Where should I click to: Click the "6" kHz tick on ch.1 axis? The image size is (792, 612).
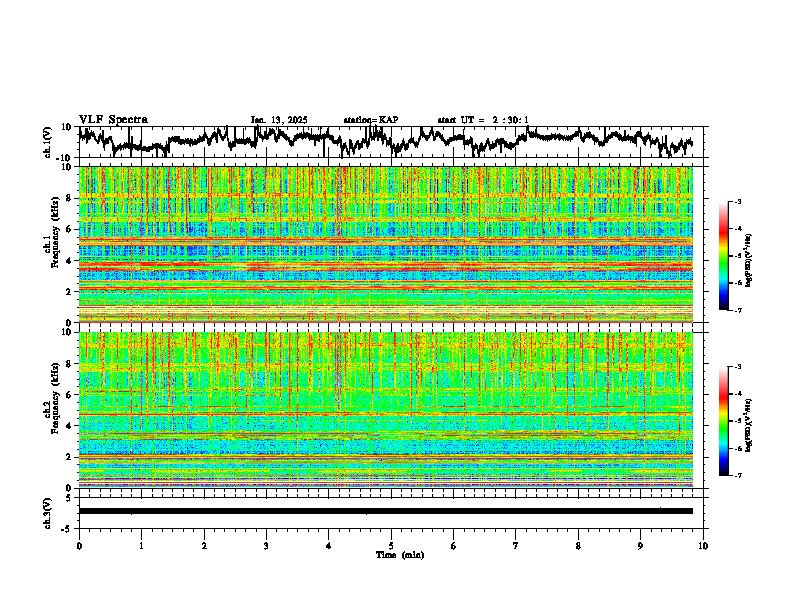[70, 229]
